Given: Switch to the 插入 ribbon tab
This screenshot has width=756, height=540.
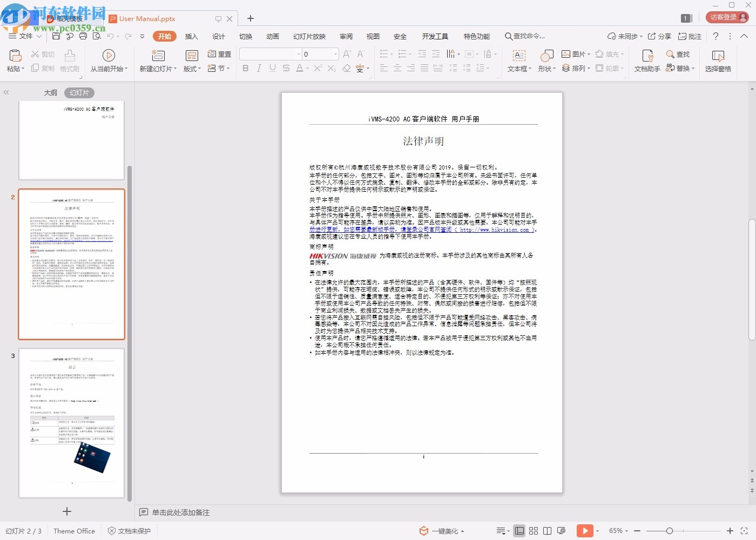Looking at the screenshot, I should tap(192, 36).
